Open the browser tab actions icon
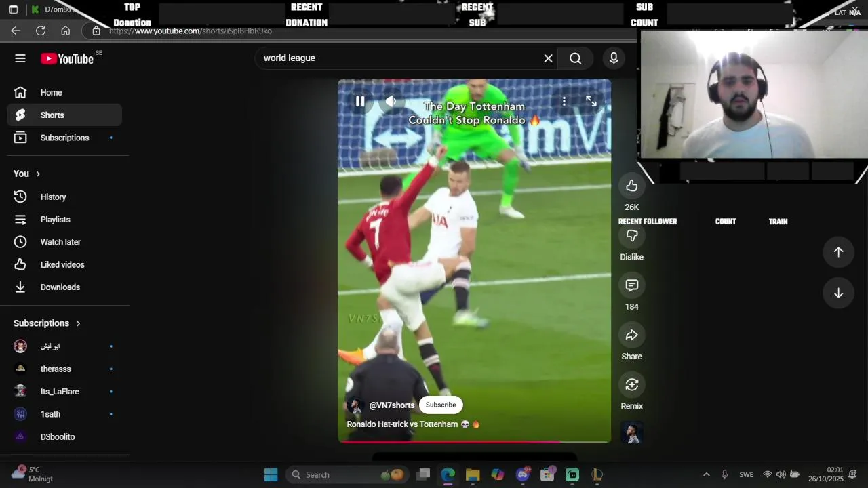Viewport: 868px width, 488px height. coord(13,9)
